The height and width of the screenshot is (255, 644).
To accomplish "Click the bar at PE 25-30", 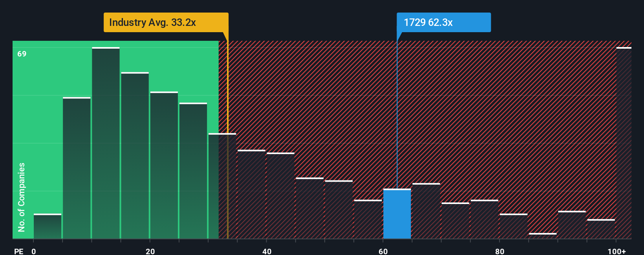I will (x=193, y=171).
